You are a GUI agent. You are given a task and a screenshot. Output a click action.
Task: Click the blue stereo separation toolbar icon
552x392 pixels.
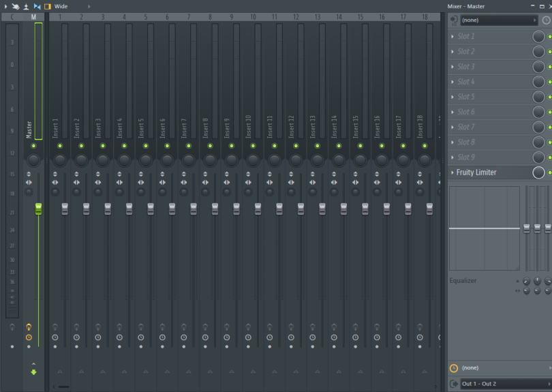[x=37, y=6]
